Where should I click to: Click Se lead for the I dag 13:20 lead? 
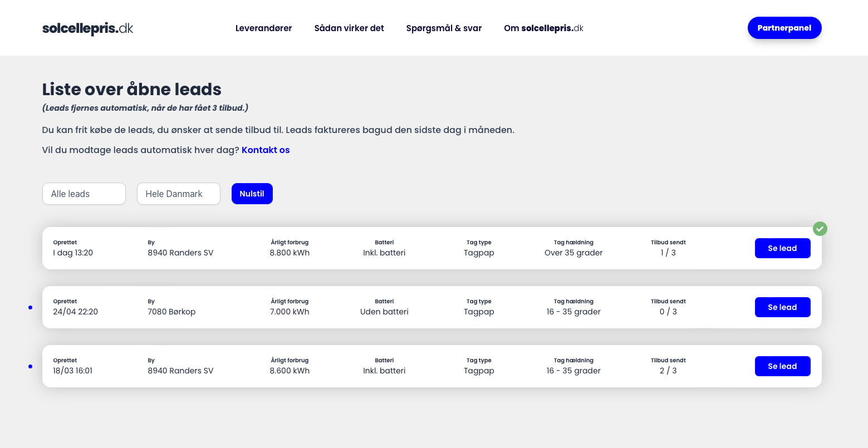(x=782, y=248)
